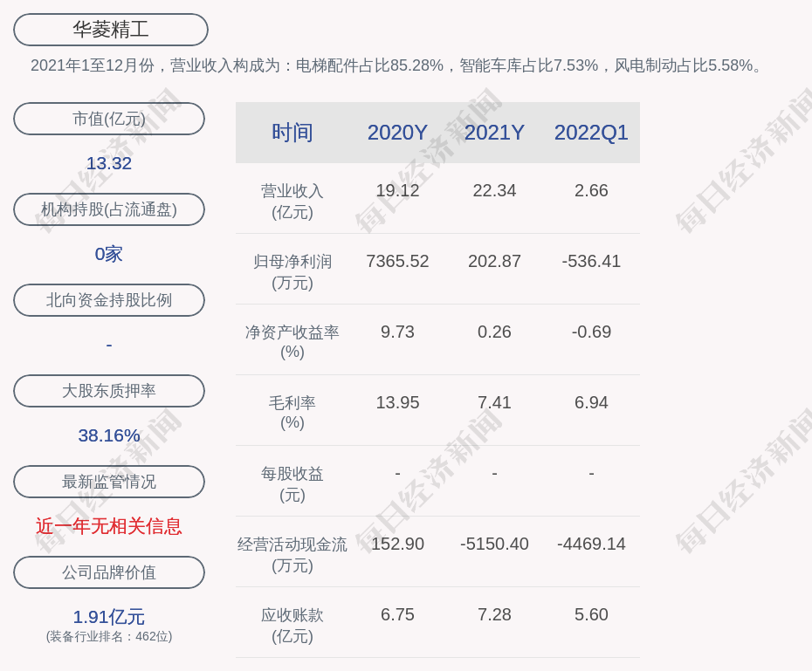Click net profit value -536.41
Screen dimensions: 812x671
[x=591, y=261]
